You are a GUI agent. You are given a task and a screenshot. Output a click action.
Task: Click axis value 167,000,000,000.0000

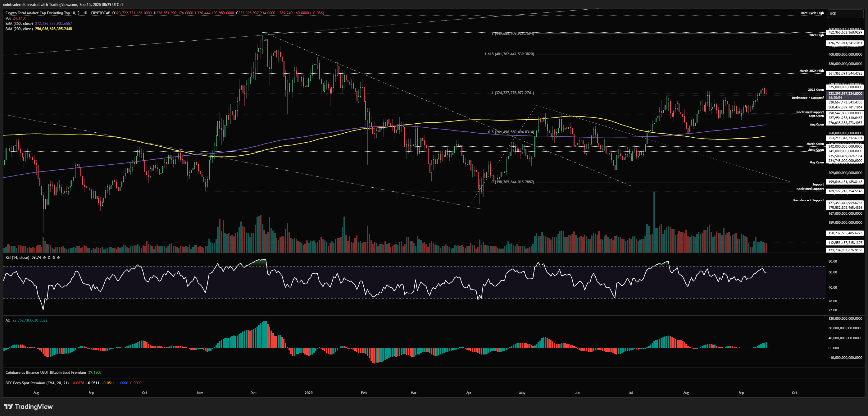click(x=845, y=214)
